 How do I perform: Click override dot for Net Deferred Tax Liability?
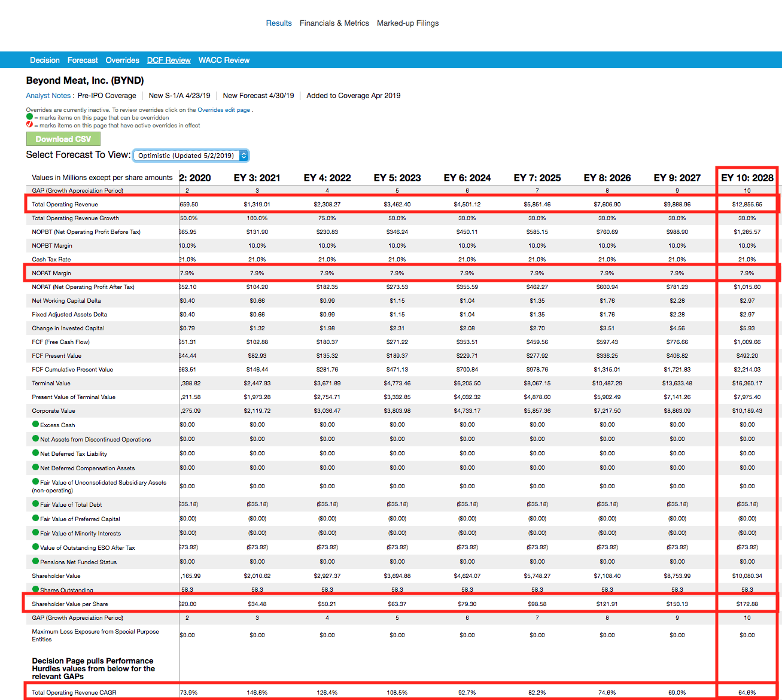tap(36, 453)
